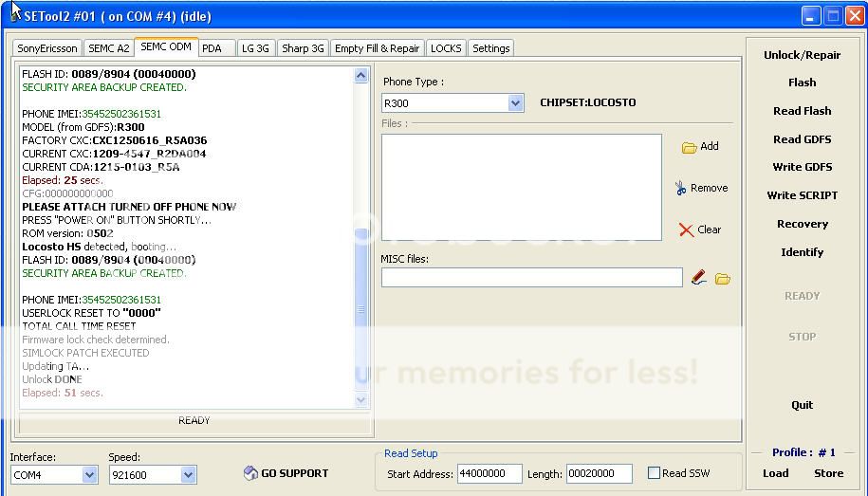Click the log scrollbar up arrow
Screen dimensions: 868x496
(360, 75)
